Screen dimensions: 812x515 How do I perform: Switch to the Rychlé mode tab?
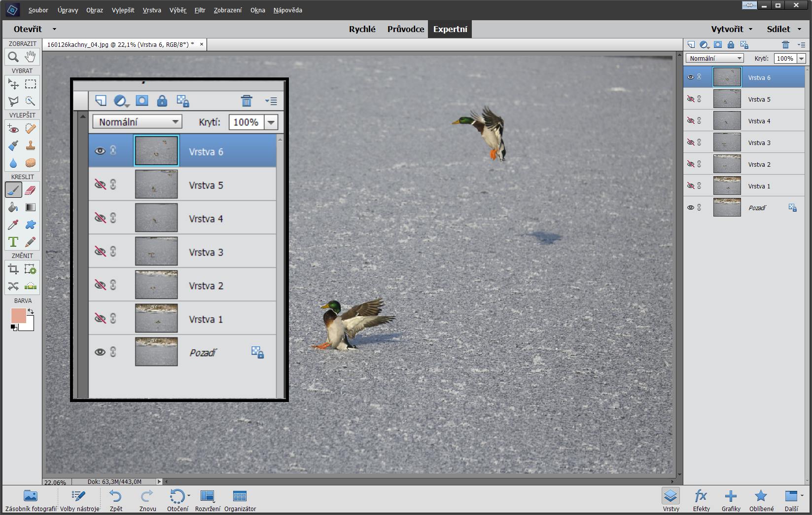[x=362, y=29]
